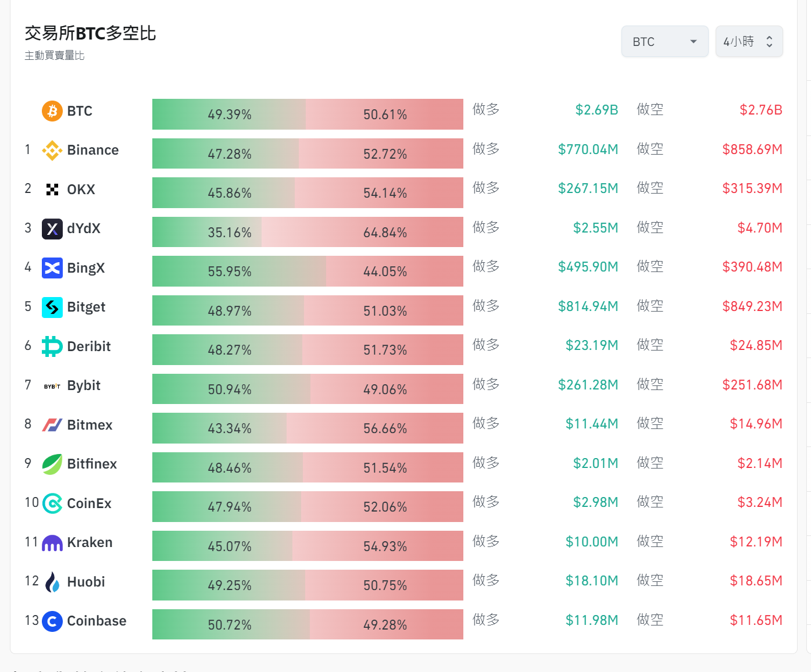Click the BTC total long value $2.69B
This screenshot has width=811, height=672.
point(596,110)
